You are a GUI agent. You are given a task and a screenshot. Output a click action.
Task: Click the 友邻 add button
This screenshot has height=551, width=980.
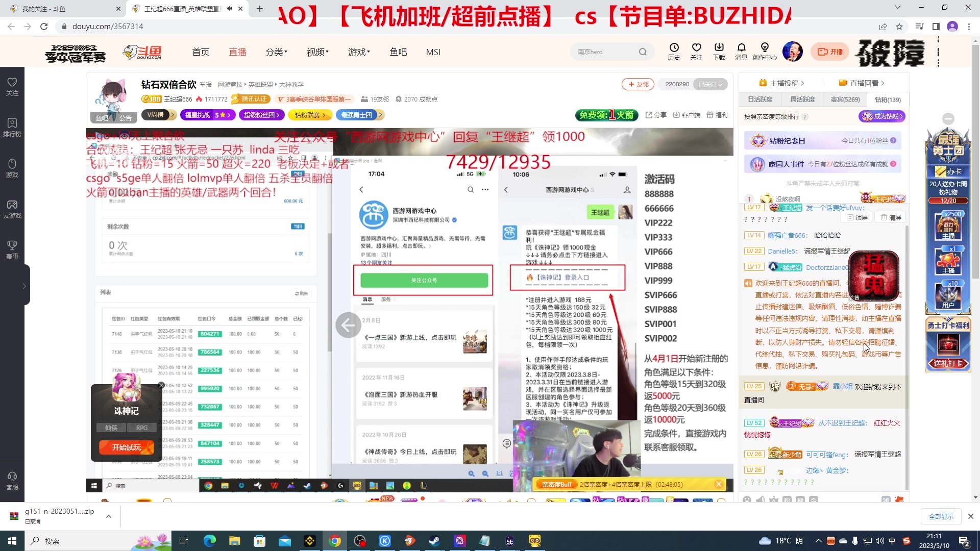[638, 84]
